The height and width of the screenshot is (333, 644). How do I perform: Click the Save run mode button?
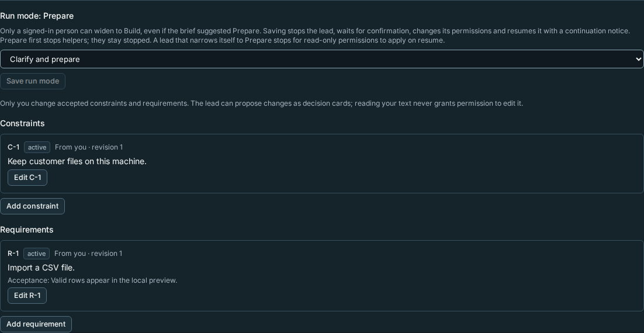pyautogui.click(x=33, y=81)
